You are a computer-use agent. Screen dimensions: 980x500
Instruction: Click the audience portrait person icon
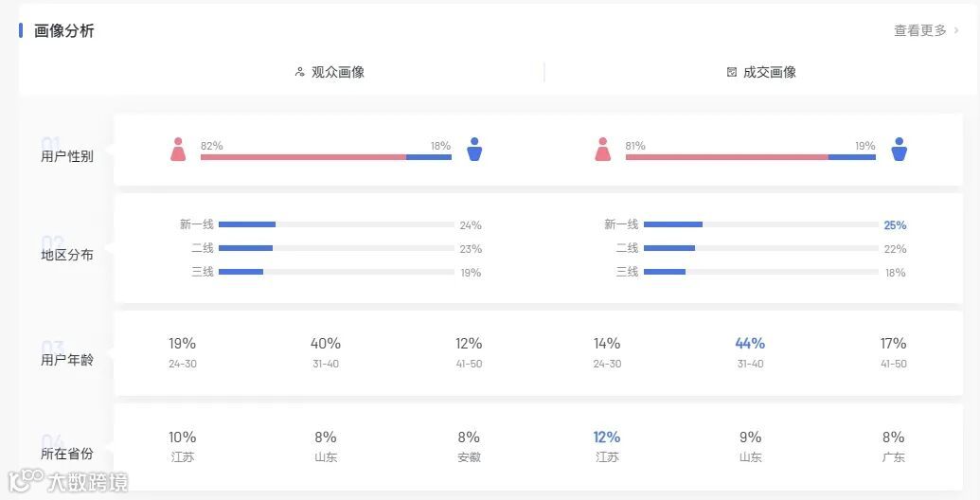tap(300, 72)
